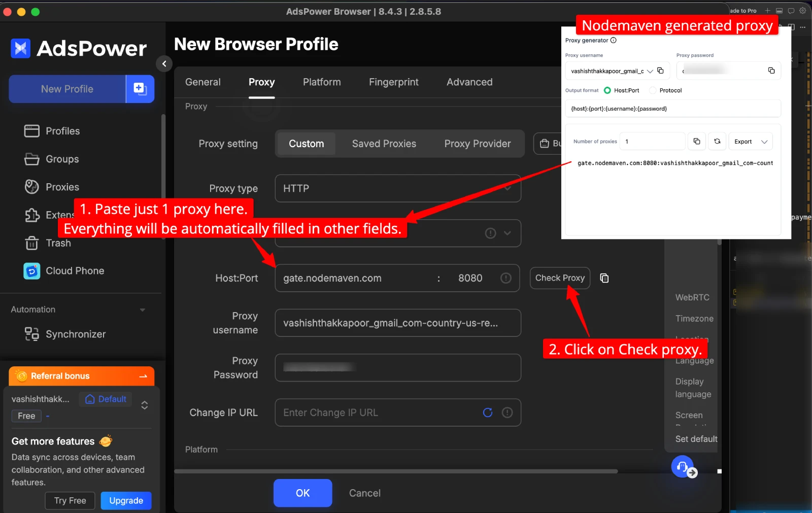Click the proxy host field gate.nodemaven.com
The height and width of the screenshot is (513, 812).
(x=355, y=278)
